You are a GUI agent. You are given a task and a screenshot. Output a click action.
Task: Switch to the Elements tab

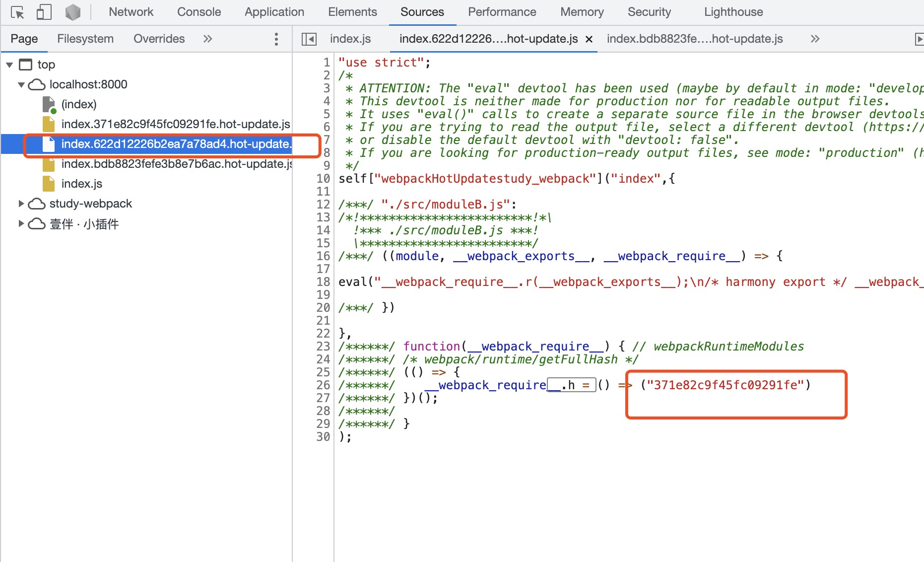click(352, 12)
